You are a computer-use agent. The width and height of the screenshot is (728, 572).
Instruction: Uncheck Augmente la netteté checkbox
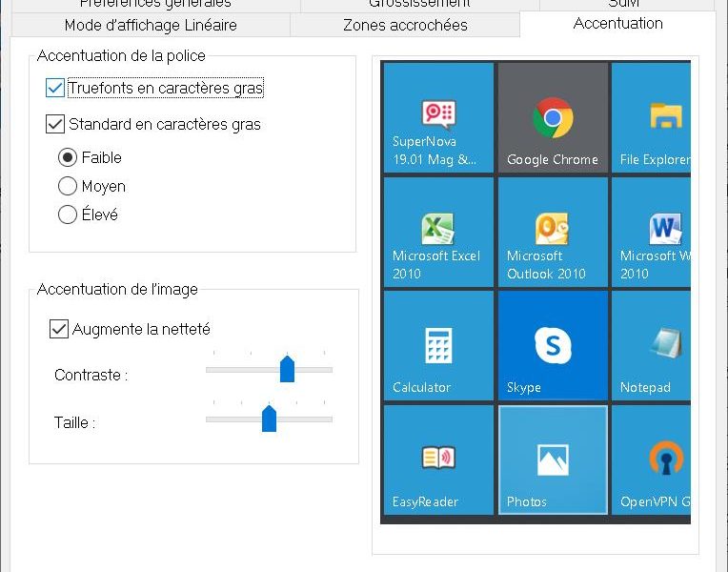[x=59, y=329]
